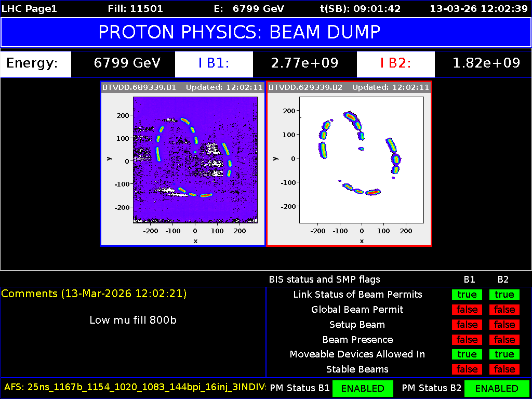Click the B1 beam dump image plot

point(195,160)
